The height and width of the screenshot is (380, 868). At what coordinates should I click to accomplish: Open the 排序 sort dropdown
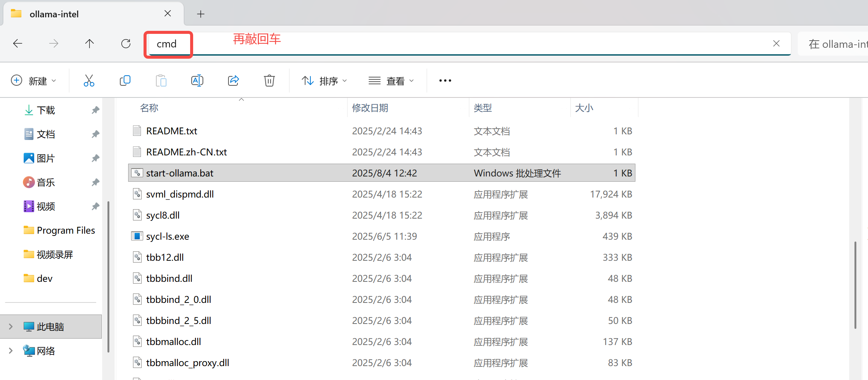coord(324,81)
